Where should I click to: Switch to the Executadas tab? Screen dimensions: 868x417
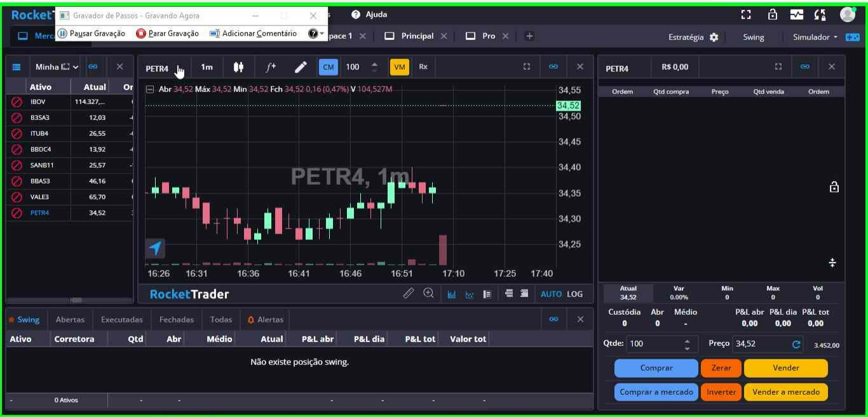122,320
